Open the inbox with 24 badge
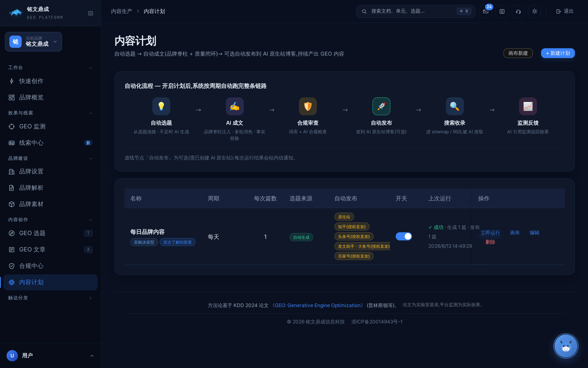 pyautogui.click(x=486, y=11)
